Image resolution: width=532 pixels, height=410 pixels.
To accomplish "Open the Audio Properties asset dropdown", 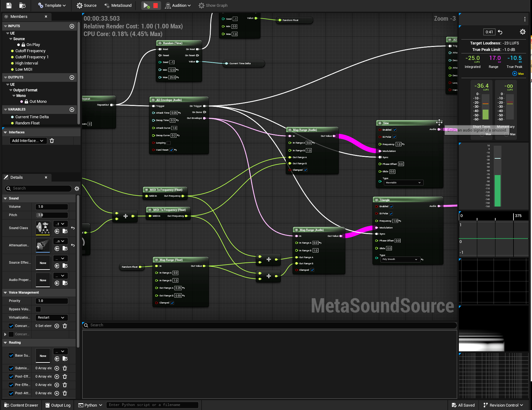I will click(x=60, y=276).
